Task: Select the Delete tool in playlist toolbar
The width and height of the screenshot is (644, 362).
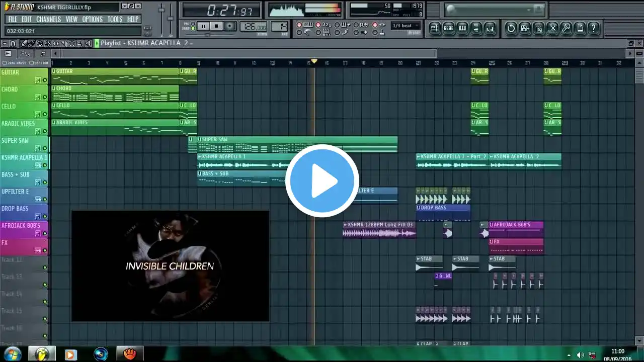Action: (40, 44)
